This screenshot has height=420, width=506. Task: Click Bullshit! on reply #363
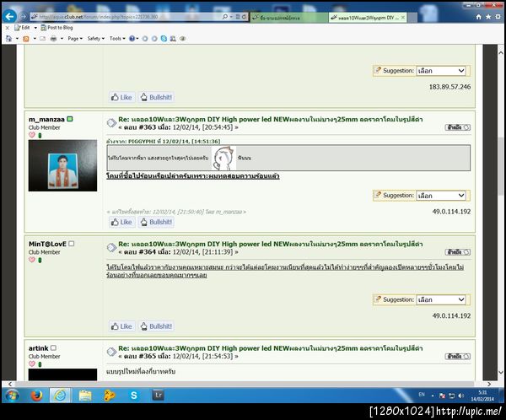tap(157, 222)
